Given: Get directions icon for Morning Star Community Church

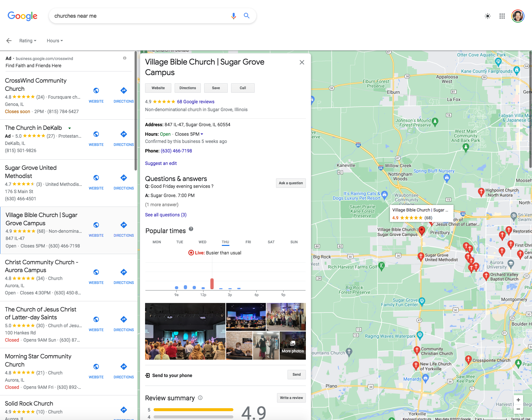Looking at the screenshot, I should [124, 367].
